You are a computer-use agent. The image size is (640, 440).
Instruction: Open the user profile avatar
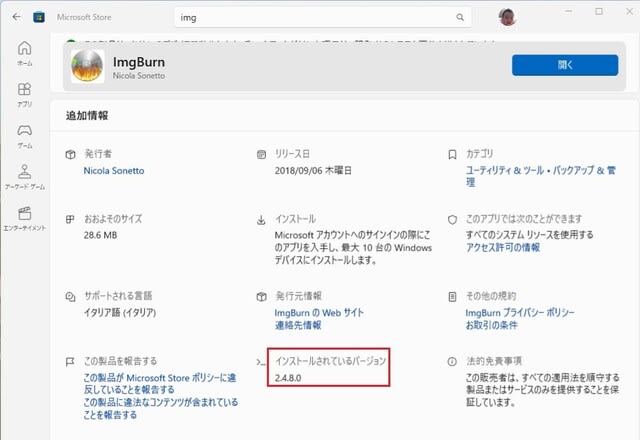tap(507, 17)
